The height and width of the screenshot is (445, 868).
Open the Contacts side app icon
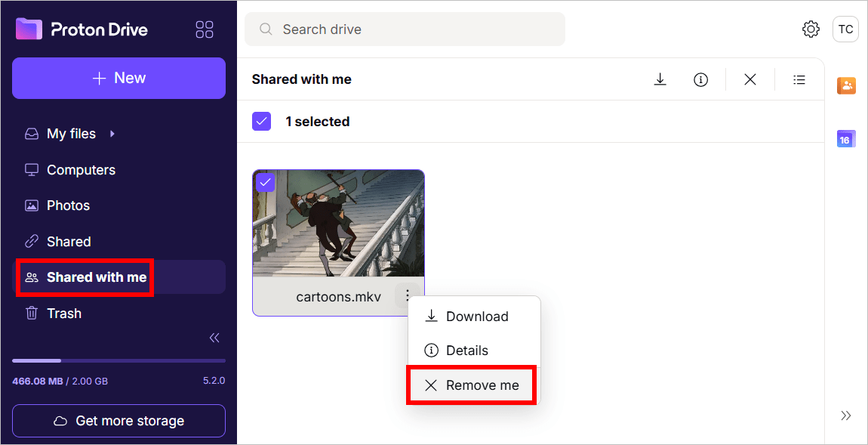coord(846,86)
